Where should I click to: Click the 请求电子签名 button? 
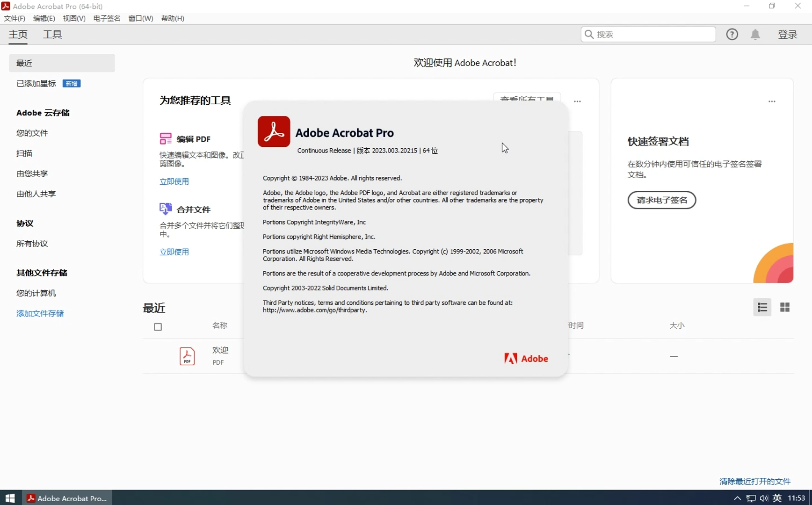click(662, 200)
